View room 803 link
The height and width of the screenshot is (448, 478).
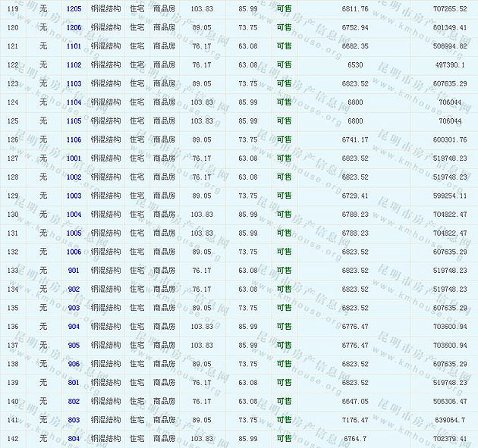tap(74, 419)
